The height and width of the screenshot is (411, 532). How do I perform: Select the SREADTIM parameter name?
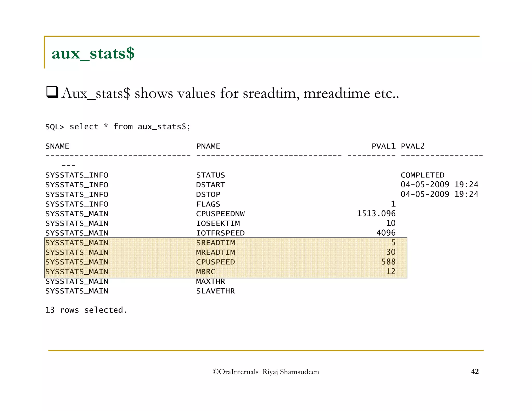tap(215, 243)
